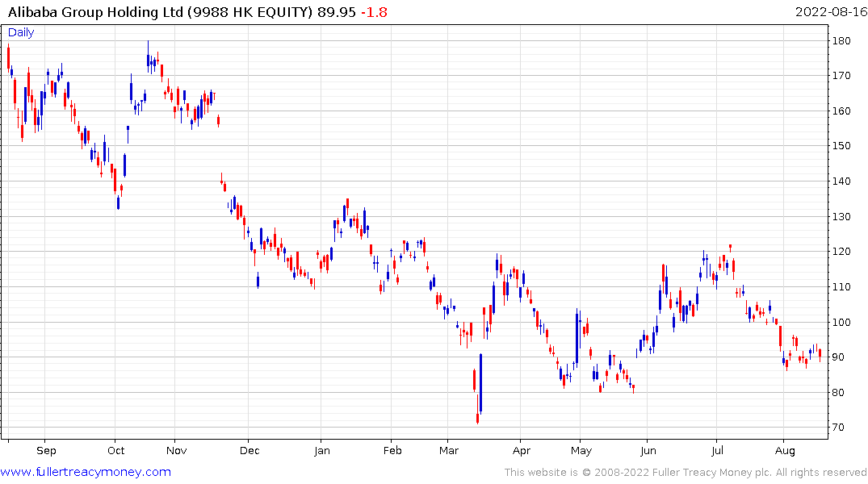Select the 70 price axis label
Image resolution: width=868 pixels, height=484 pixels.
(838, 428)
